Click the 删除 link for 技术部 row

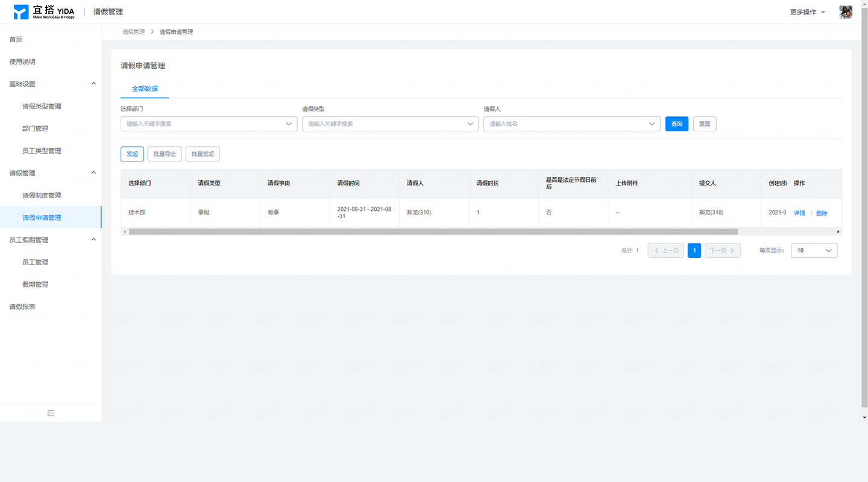[822, 213]
